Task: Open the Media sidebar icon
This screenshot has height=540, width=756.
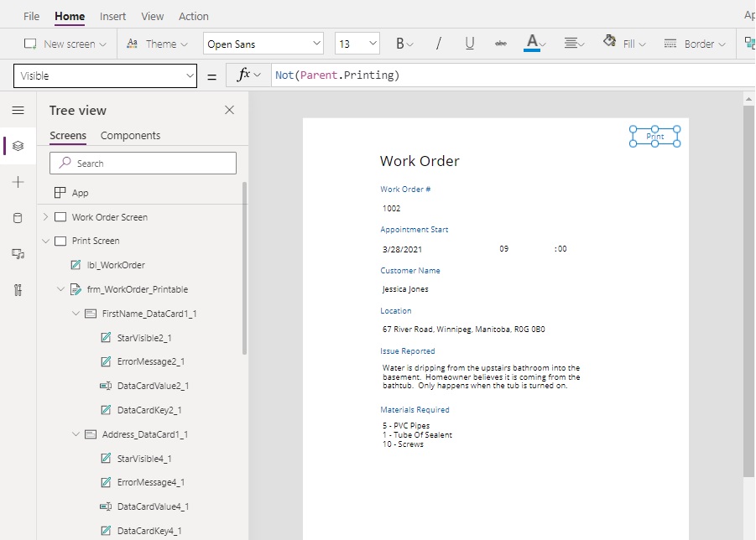Action: pos(18,254)
